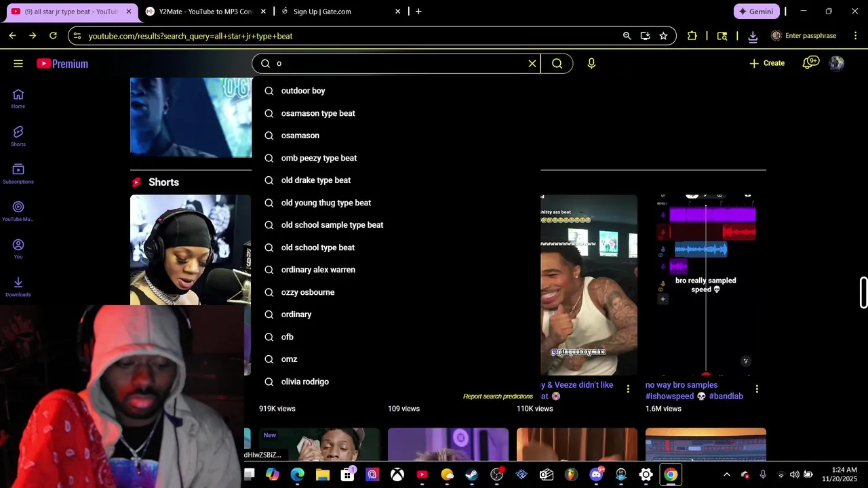Go to YouTube Premium home logo
The image size is (868, 488).
click(62, 64)
